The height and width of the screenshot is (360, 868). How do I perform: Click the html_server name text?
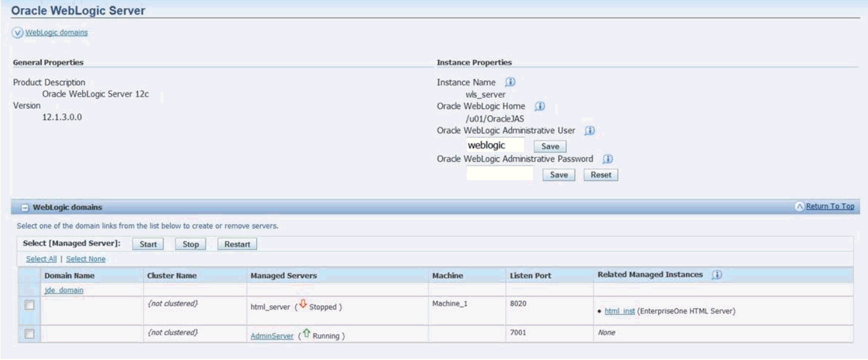[270, 307]
